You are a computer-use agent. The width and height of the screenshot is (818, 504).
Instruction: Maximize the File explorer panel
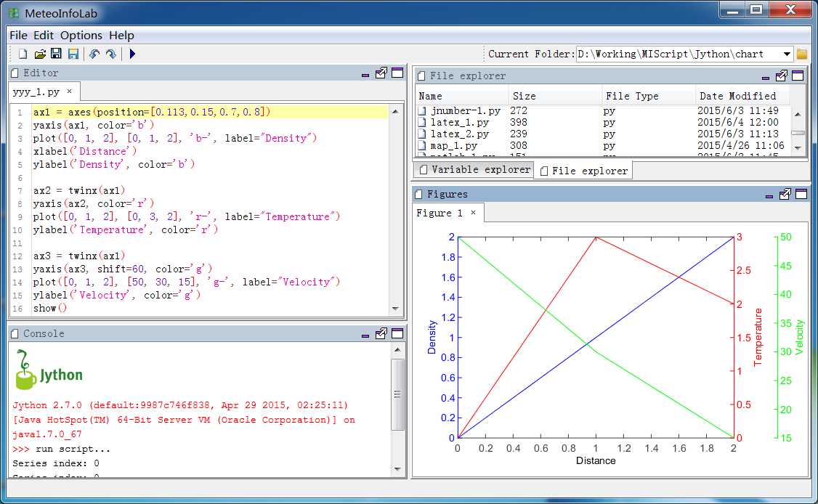pyautogui.click(x=798, y=76)
